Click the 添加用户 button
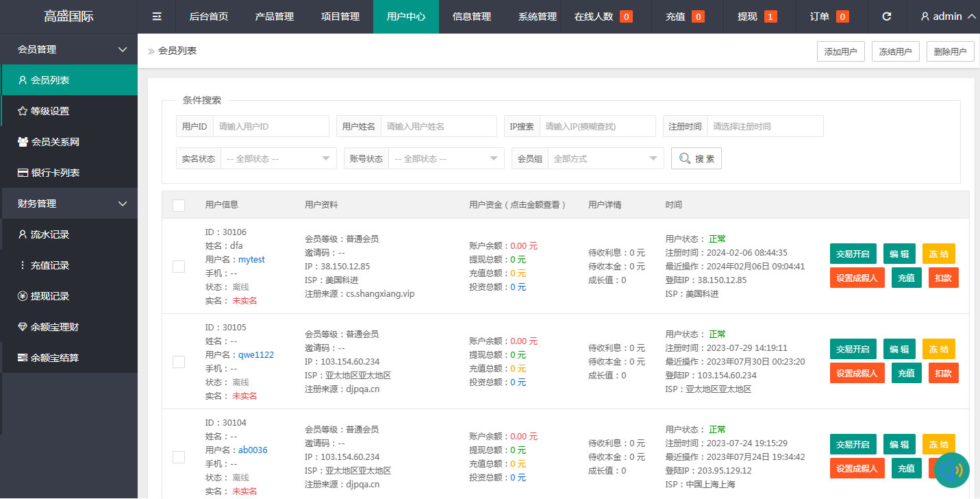980x499 pixels. tap(840, 51)
